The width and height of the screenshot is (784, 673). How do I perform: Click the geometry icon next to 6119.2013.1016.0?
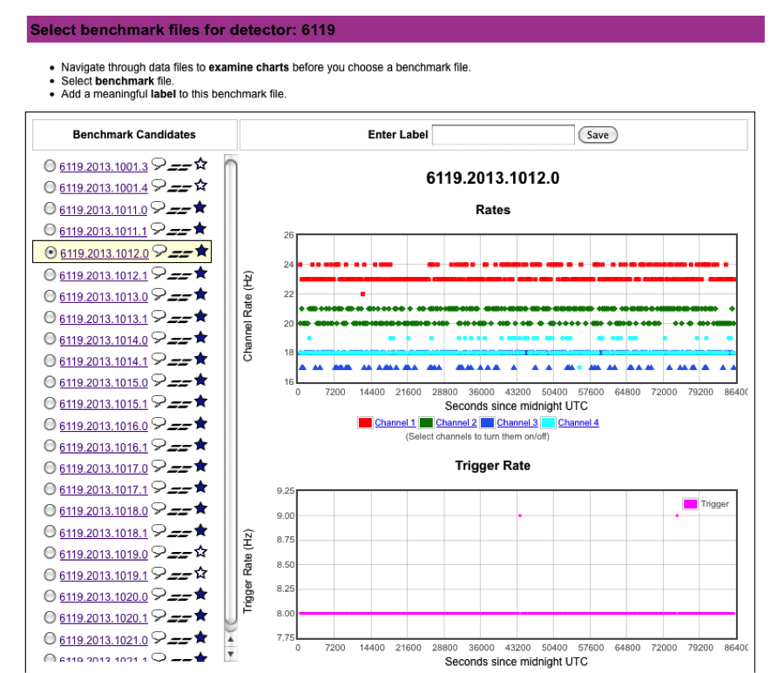click(179, 425)
